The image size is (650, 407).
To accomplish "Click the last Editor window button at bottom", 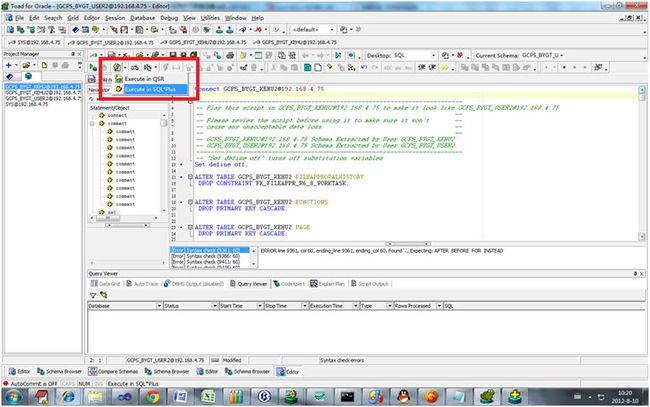I will coord(288,371).
